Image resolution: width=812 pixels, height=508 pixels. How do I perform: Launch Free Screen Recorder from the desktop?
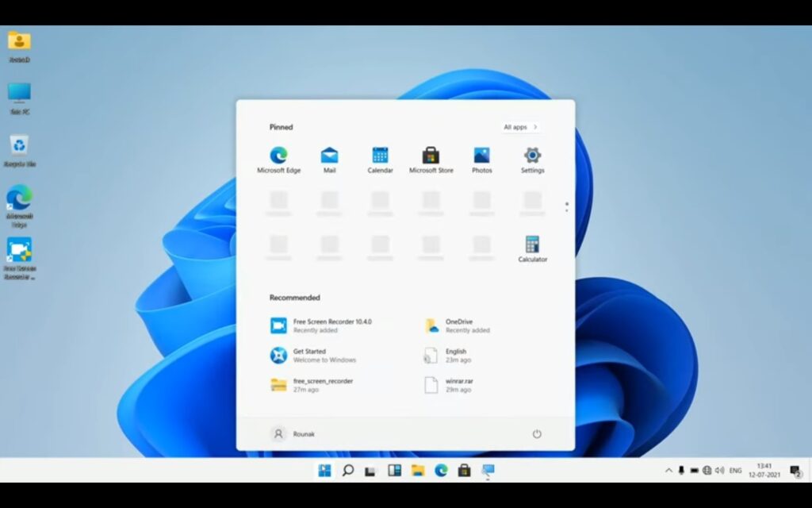18,256
